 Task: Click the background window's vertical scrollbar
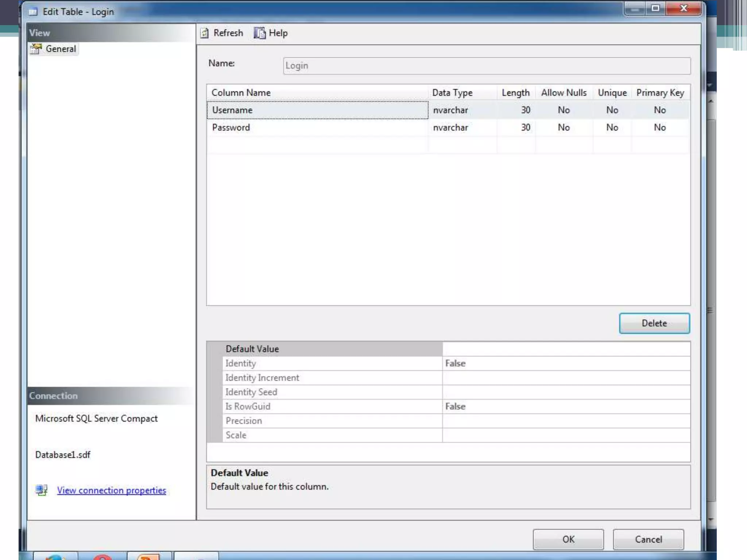click(x=711, y=310)
